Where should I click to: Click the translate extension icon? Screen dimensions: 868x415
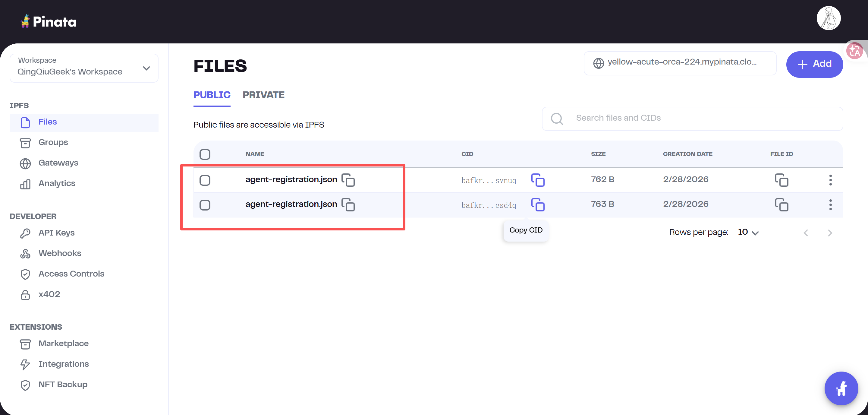(x=854, y=51)
